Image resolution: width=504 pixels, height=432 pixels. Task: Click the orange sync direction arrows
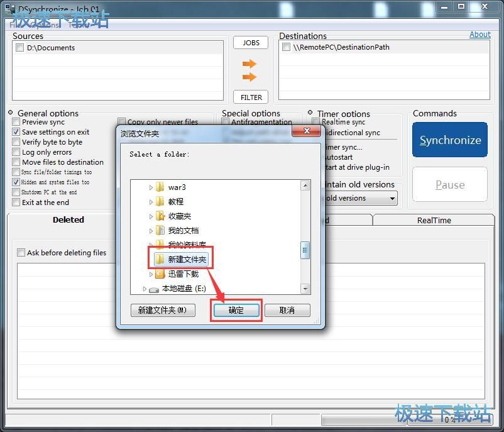(249, 70)
